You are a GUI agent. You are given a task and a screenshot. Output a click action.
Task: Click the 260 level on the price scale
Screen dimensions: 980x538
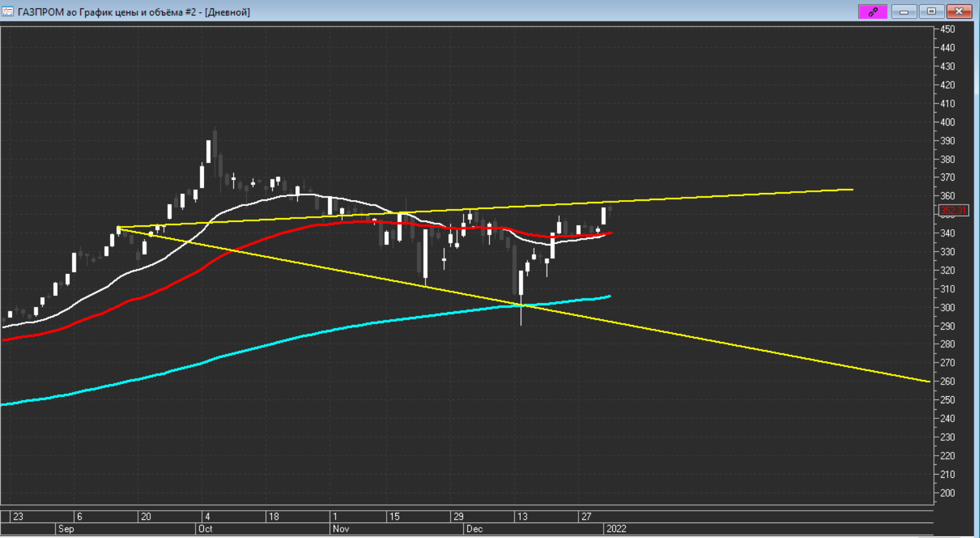(947, 381)
